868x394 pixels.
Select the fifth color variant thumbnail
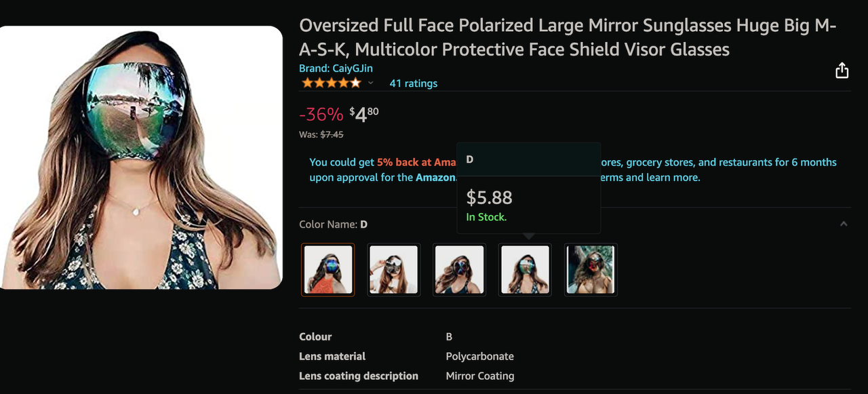click(591, 269)
